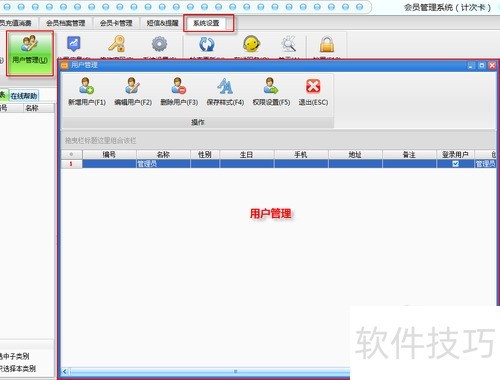Viewport: 500px width, 380px height.
Task: Sort by 名称 column header in user grid
Action: (x=163, y=154)
